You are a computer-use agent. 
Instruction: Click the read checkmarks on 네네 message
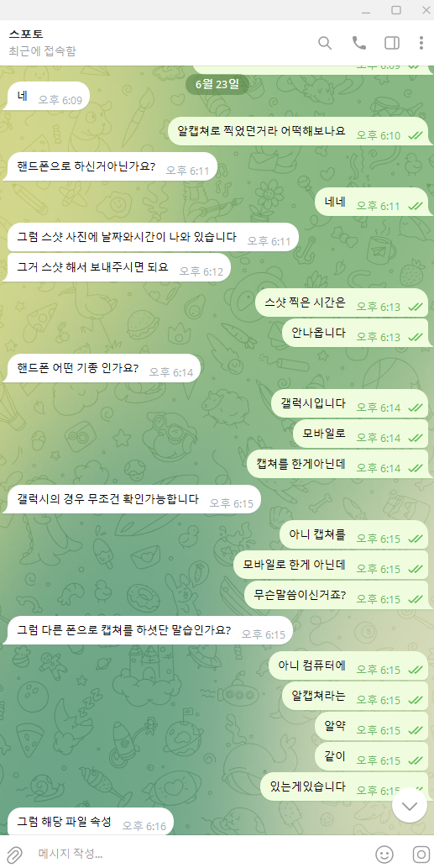click(416, 206)
